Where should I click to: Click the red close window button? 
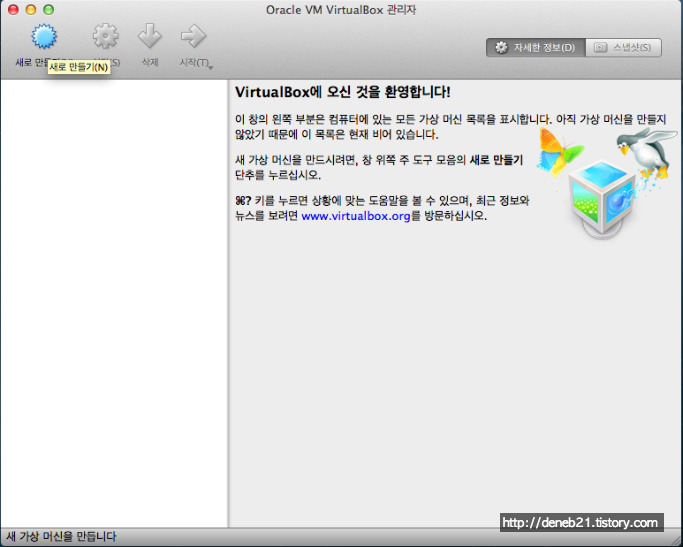(13, 10)
